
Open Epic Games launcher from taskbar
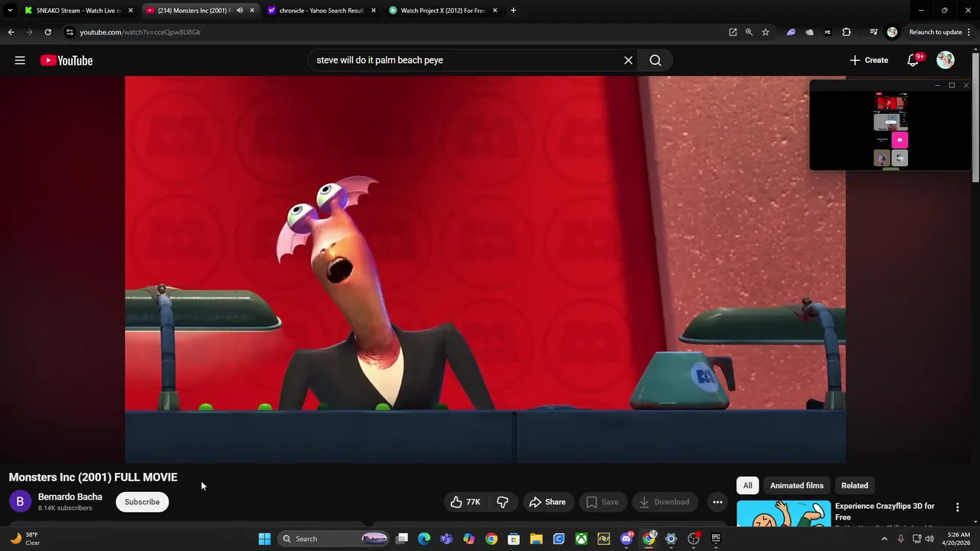coord(716,539)
